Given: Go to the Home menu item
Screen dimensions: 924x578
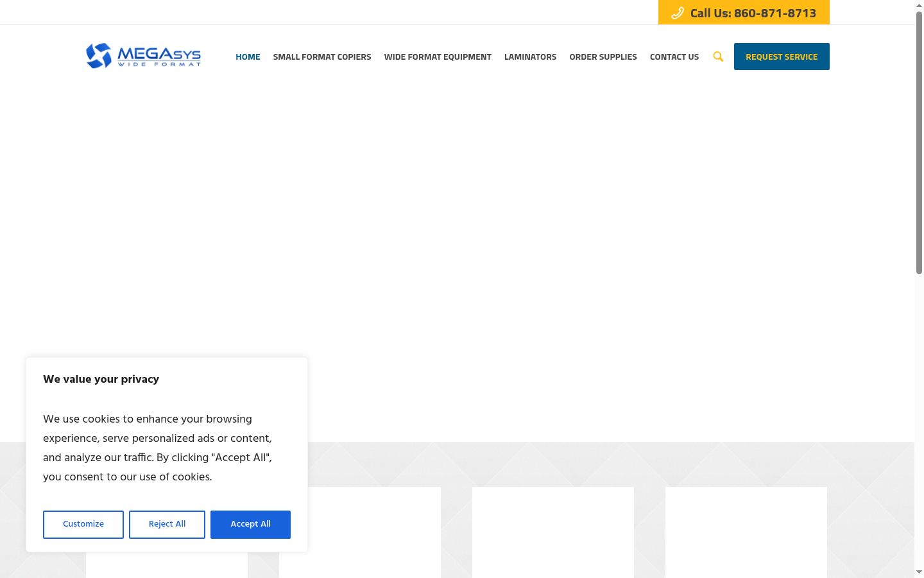Looking at the screenshot, I should pyautogui.click(x=248, y=57).
